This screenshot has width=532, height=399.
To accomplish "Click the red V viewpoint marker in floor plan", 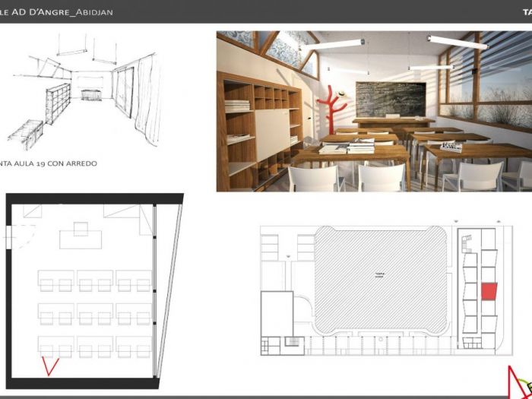I will [x=50, y=366].
